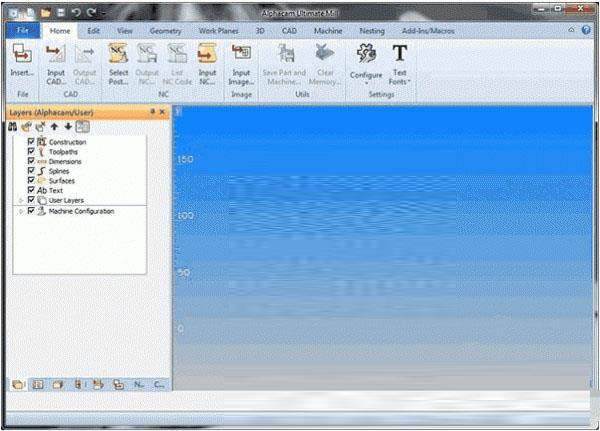
Task: Choose the Select Post command
Action: [118, 64]
